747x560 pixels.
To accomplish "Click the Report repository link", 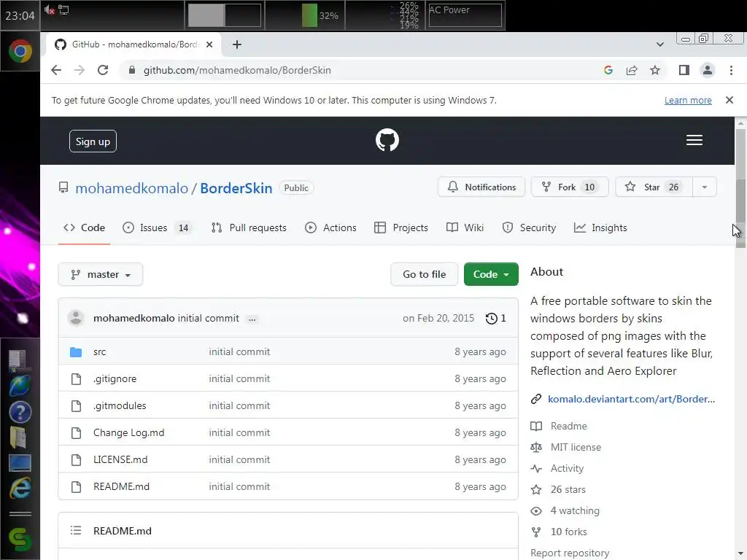I will pyautogui.click(x=570, y=553).
